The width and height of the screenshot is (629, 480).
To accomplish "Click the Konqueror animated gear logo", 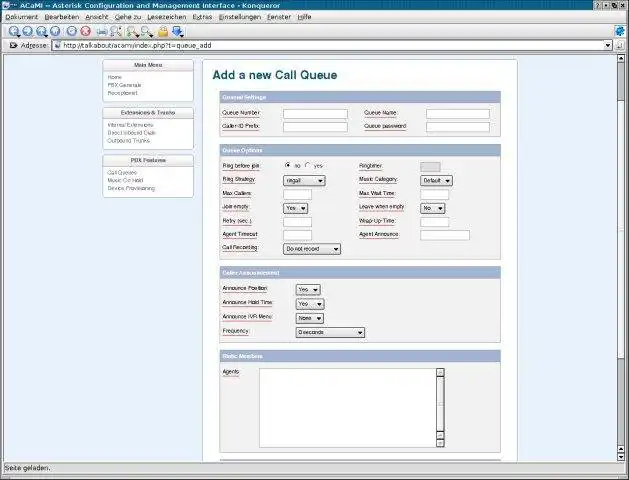I will click(x=620, y=31).
